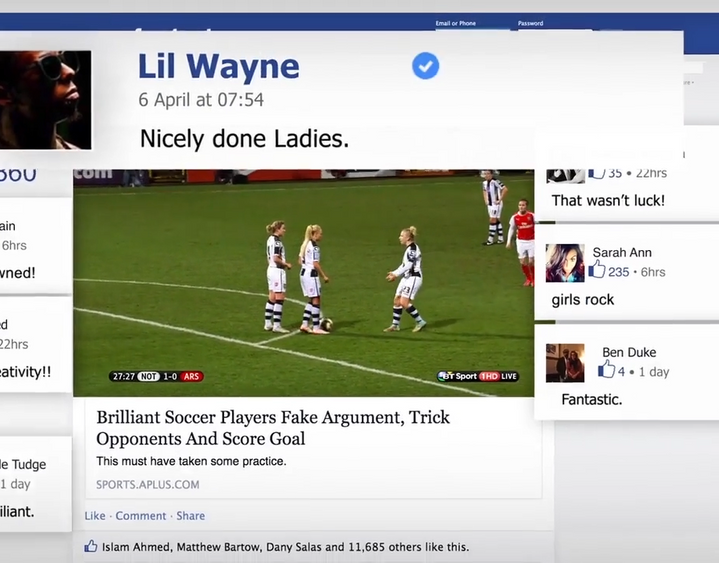Click the article description 'This must have taken some practice.'
The height and width of the screenshot is (563, 719).
(191, 461)
